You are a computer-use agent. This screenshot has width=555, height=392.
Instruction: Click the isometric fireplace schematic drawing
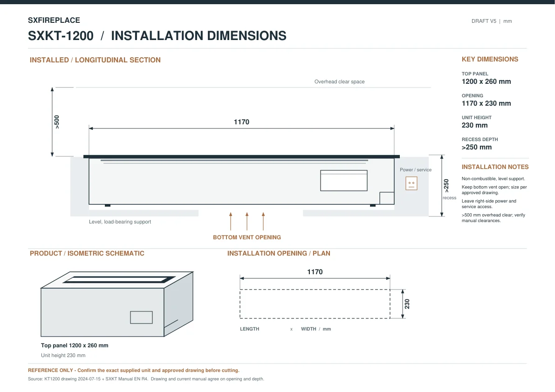[x=117, y=304]
